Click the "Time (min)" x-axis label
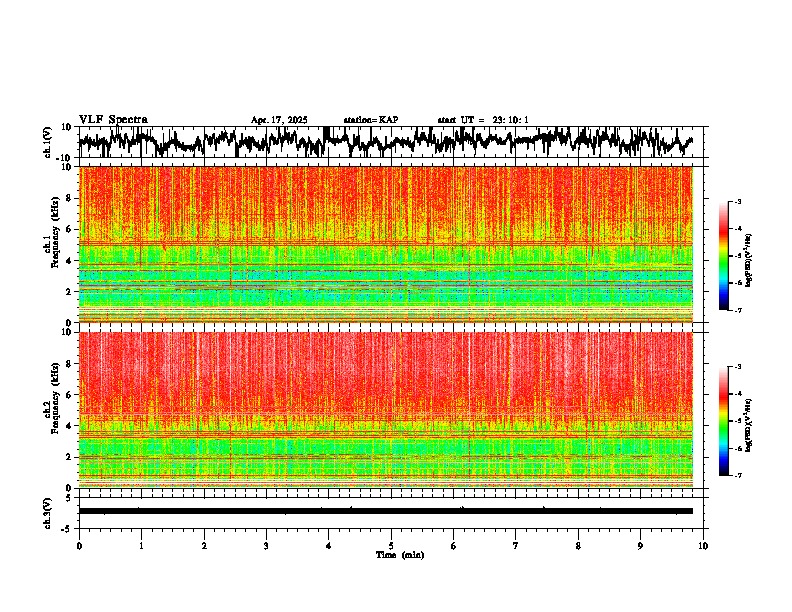 point(400,555)
